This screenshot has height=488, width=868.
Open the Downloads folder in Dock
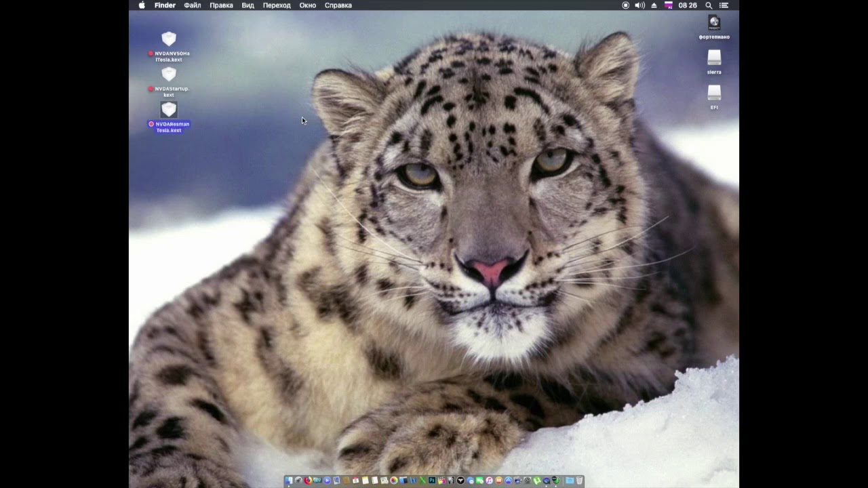[x=570, y=481]
